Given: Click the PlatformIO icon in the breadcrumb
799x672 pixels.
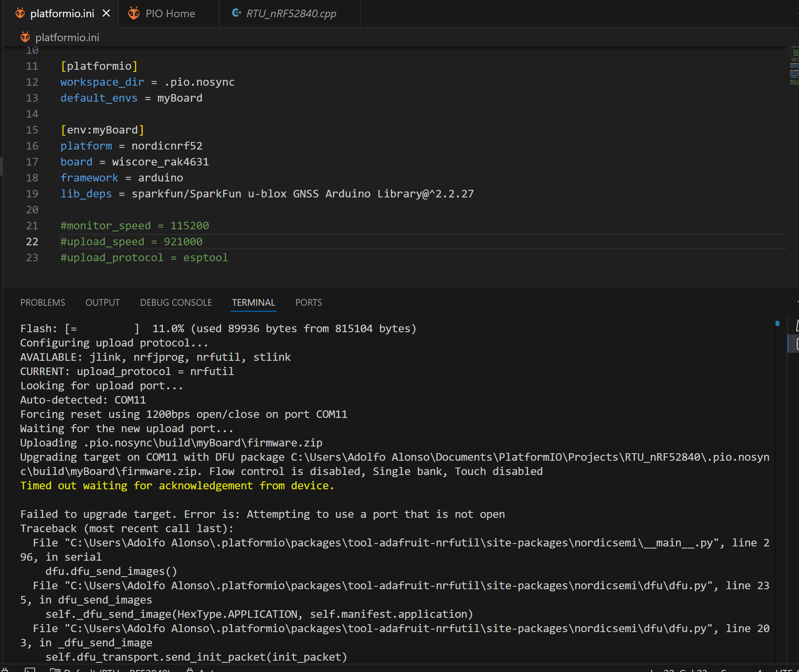Looking at the screenshot, I should (x=25, y=37).
